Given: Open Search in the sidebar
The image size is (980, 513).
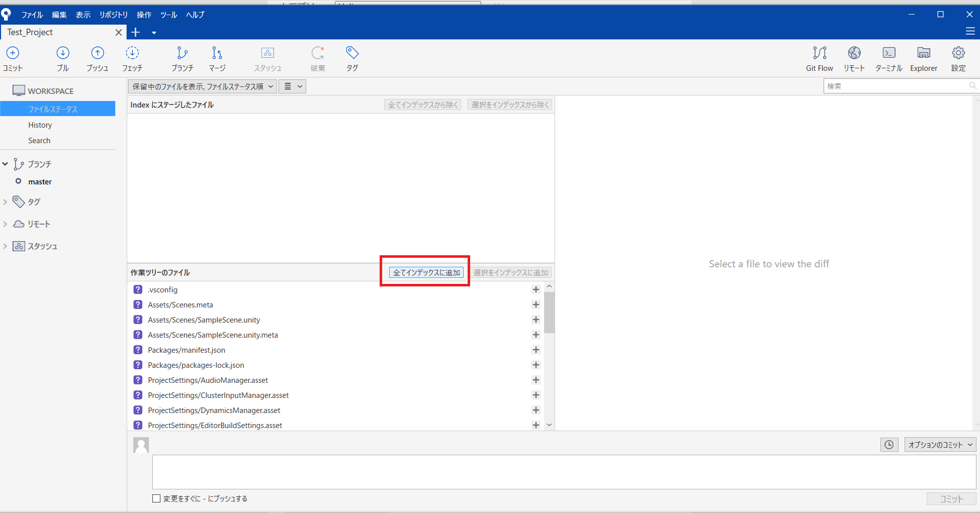Looking at the screenshot, I should click(x=39, y=141).
